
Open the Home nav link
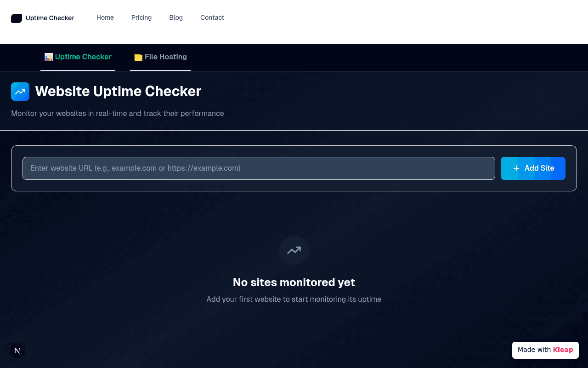[105, 17]
